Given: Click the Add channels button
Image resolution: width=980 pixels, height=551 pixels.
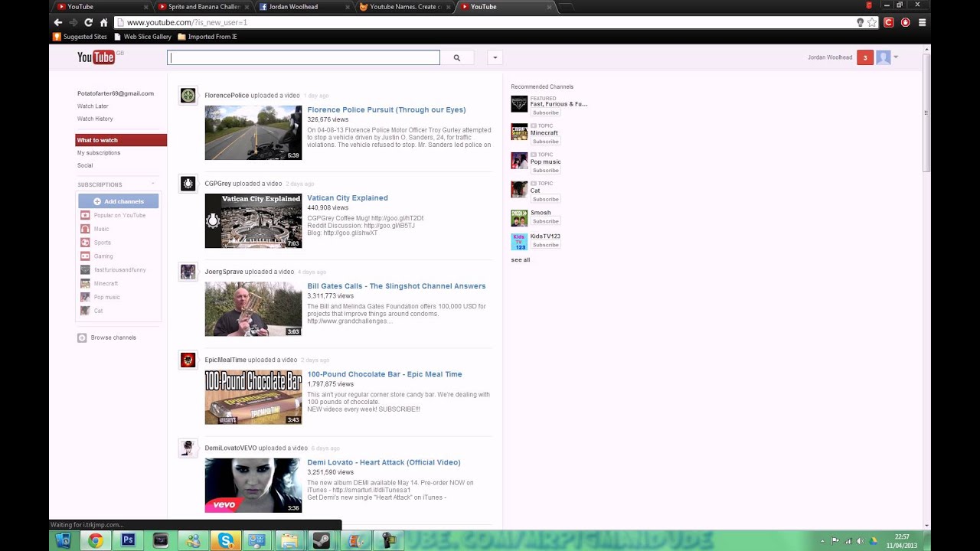Looking at the screenshot, I should coord(119,201).
